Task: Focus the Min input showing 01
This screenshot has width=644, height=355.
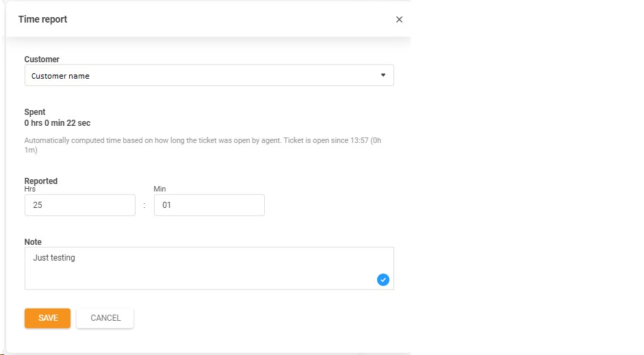Action: (209, 205)
